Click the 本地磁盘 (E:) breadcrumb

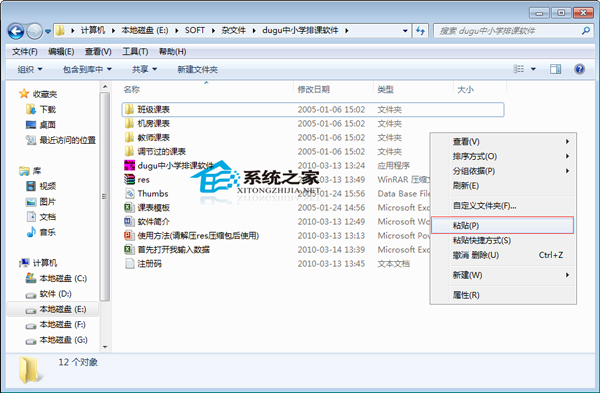[145, 30]
